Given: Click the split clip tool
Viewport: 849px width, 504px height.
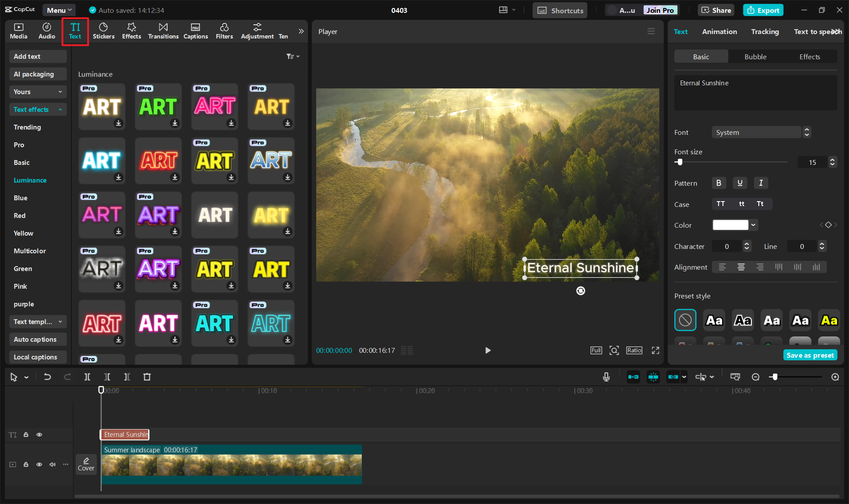Looking at the screenshot, I should 87,377.
